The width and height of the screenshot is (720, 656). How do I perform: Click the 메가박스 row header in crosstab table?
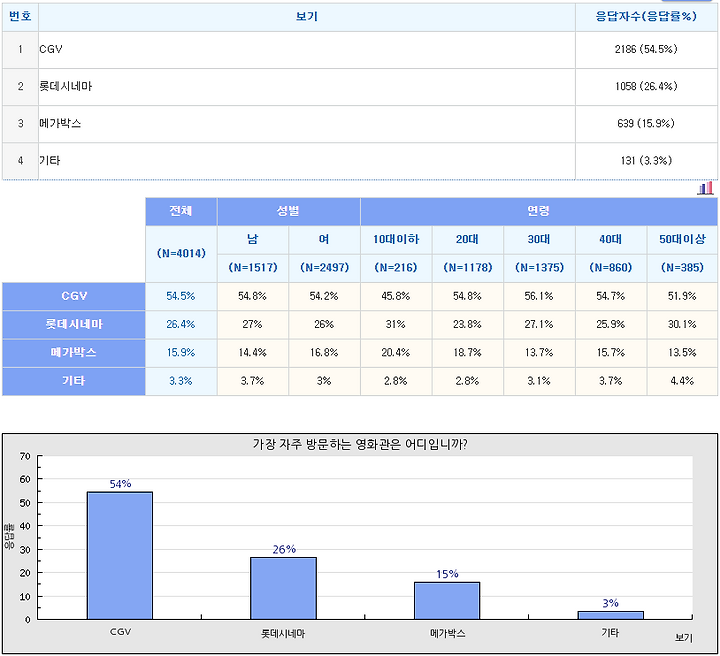point(74,353)
